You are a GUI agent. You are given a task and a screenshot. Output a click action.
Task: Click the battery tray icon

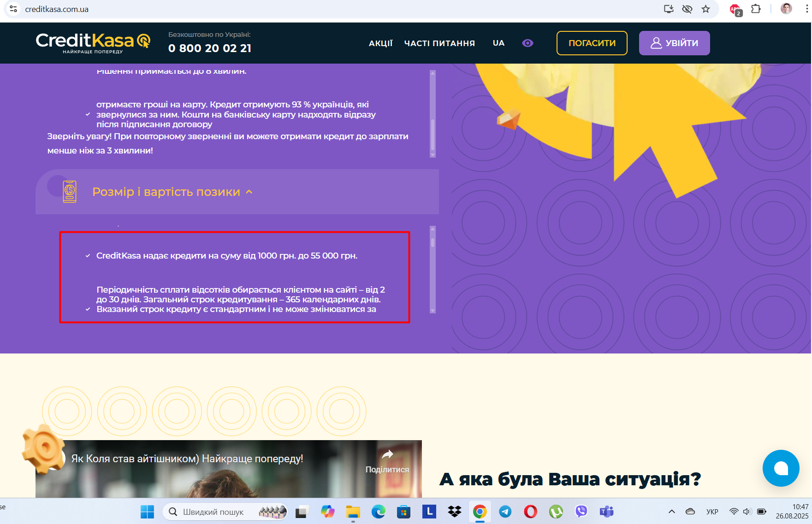[762, 512]
